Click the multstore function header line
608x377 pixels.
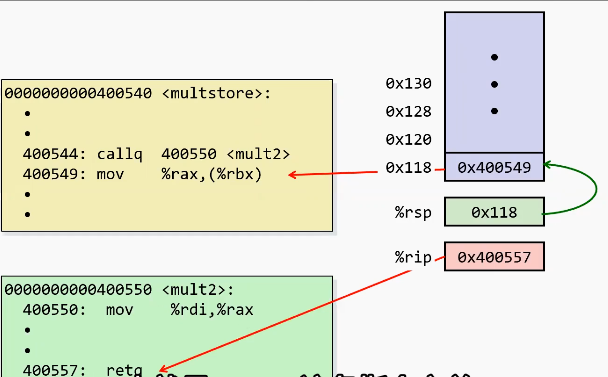(138, 93)
